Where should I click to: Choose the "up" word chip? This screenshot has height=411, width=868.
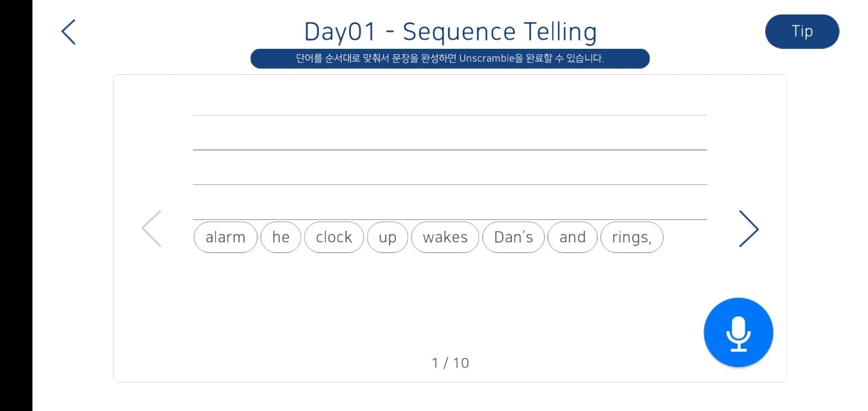coord(388,237)
